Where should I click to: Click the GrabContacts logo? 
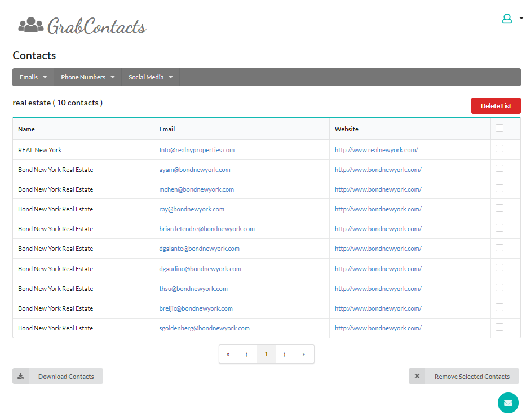click(82, 25)
